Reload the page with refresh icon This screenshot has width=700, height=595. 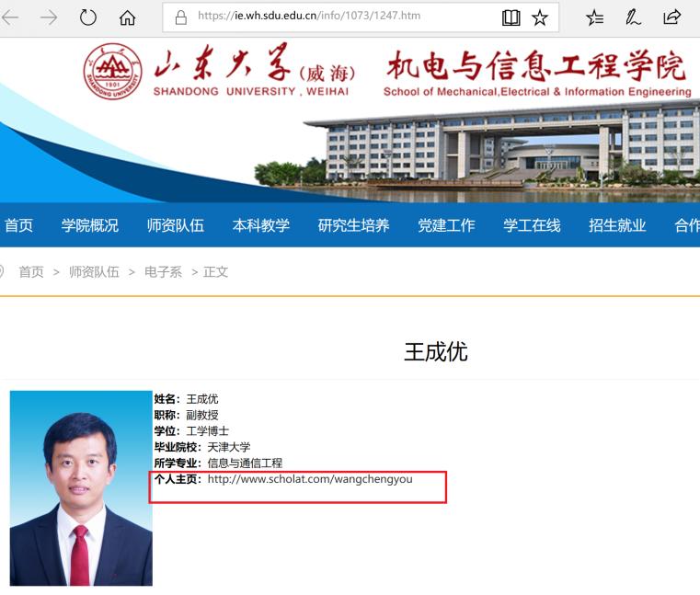(88, 17)
